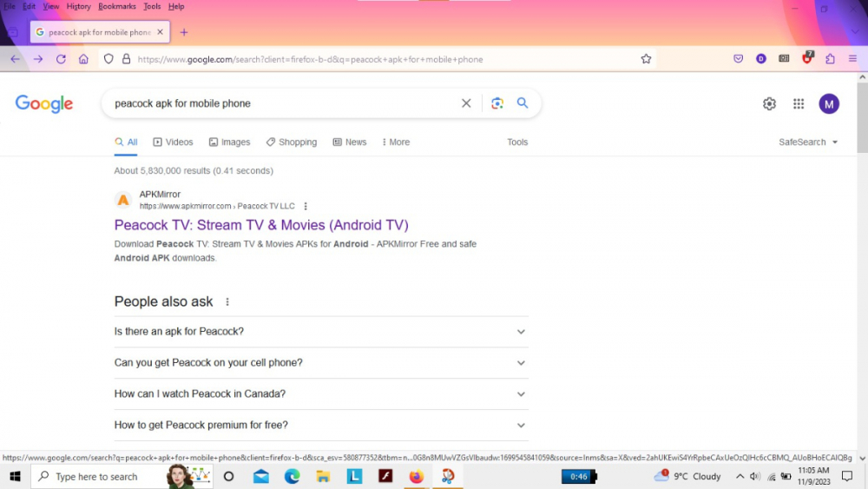Open People also ask options menu

(227, 301)
